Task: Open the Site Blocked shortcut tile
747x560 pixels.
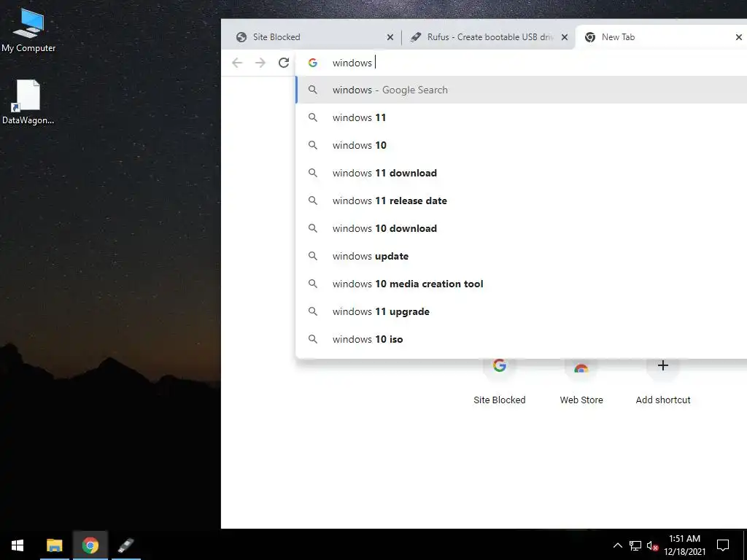Action: tap(499, 381)
